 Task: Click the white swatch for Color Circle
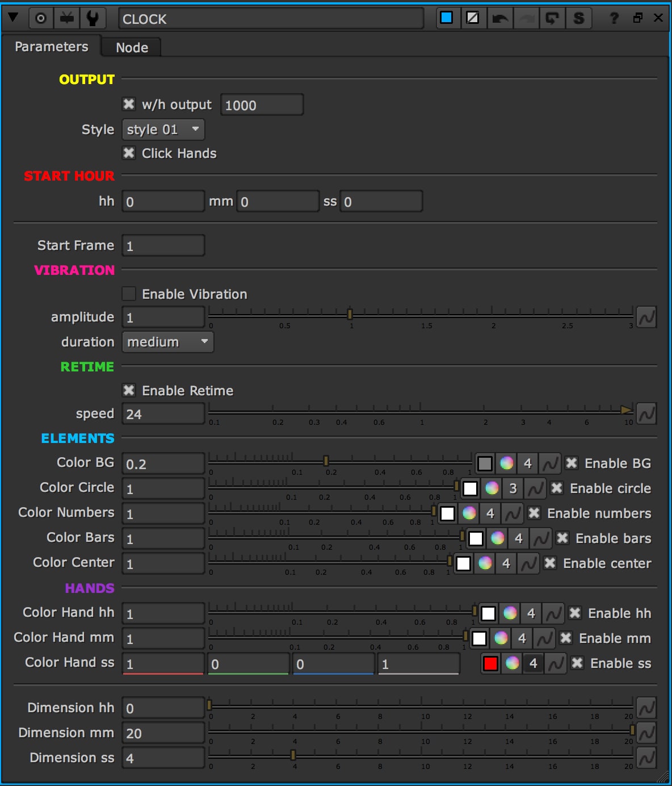[470, 488]
